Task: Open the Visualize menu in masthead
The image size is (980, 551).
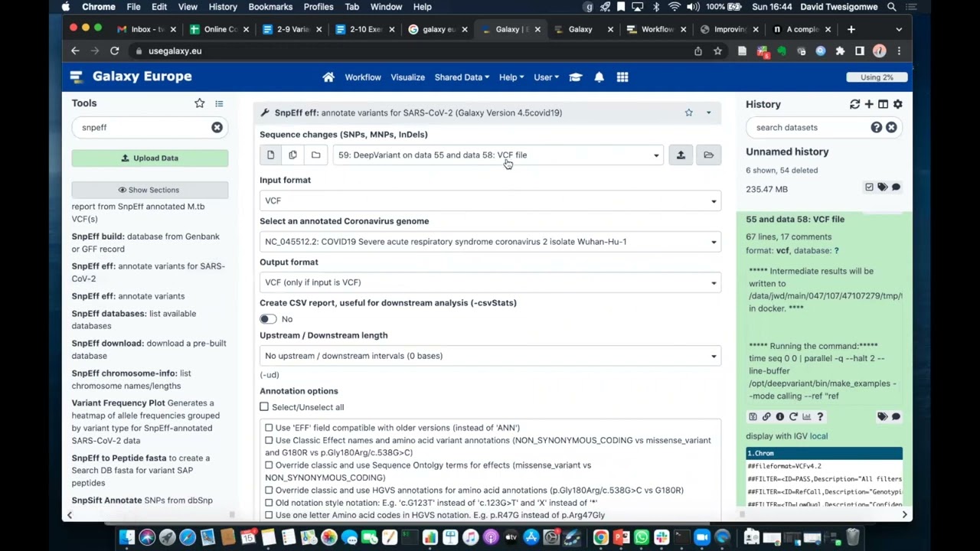Action: tap(407, 77)
